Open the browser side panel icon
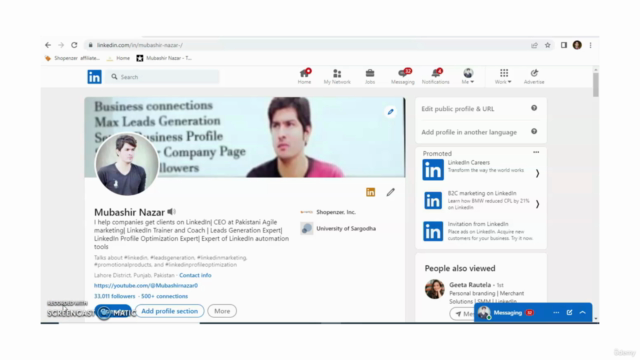Screen dimensions: 640x360 pos(564,45)
